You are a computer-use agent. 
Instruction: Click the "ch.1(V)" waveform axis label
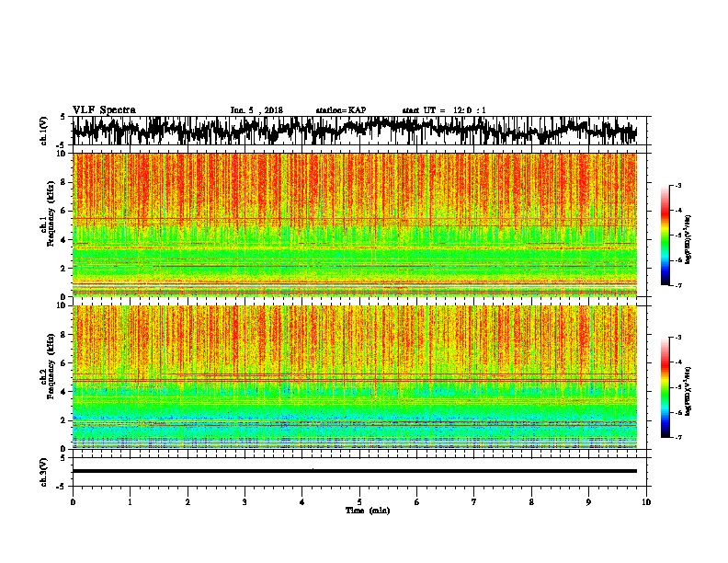[x=44, y=131]
